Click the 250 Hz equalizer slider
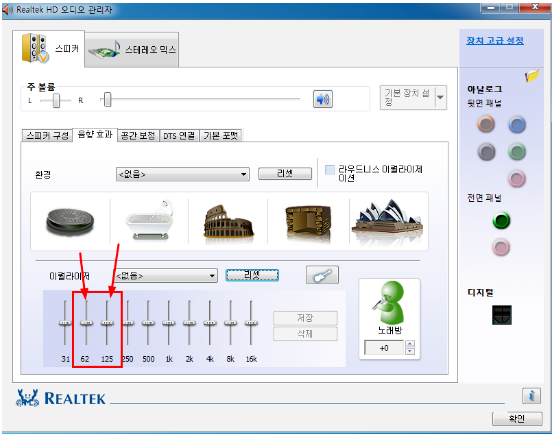Viewport: 554px width, 434px height. [128, 323]
